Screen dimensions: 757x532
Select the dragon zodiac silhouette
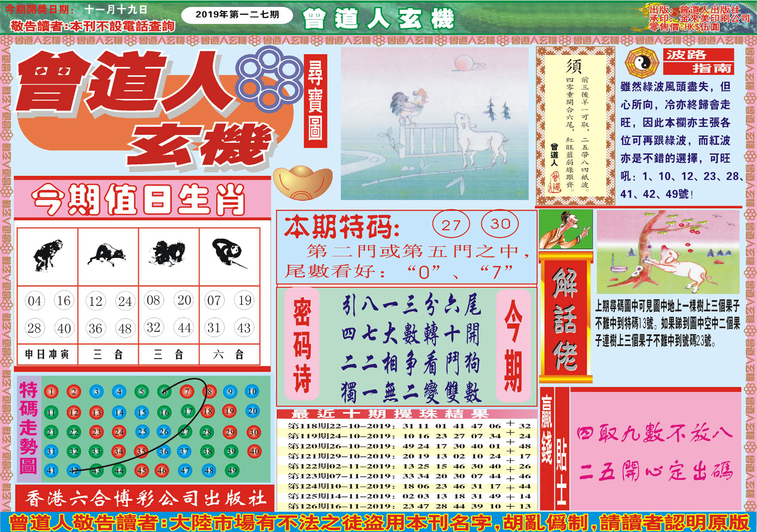pos(168,254)
